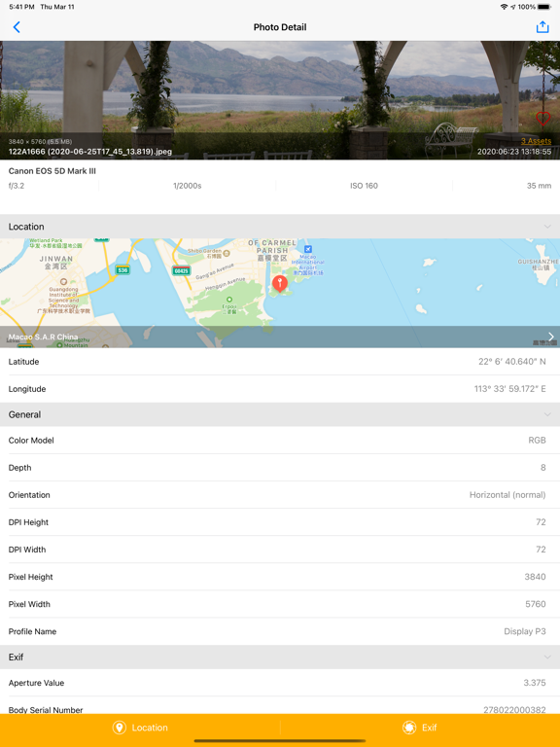Tap the photo filename label
Image resolution: width=560 pixels, height=747 pixels.
tap(90, 152)
